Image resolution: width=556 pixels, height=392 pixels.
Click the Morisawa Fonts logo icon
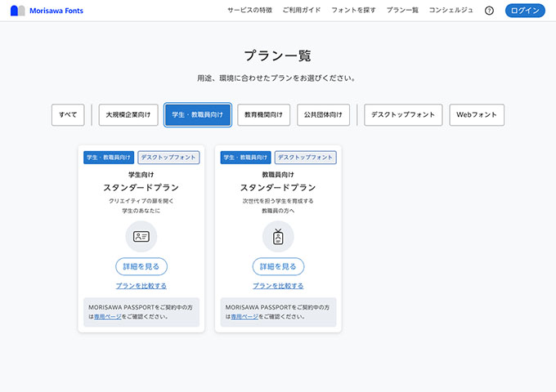pyautogui.click(x=18, y=11)
